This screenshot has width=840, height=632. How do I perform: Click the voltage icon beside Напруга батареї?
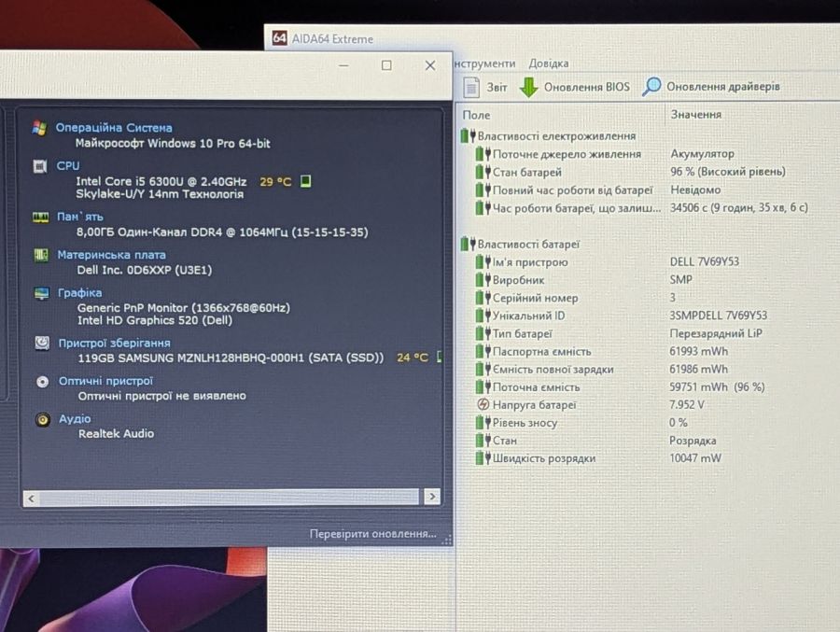click(x=483, y=405)
